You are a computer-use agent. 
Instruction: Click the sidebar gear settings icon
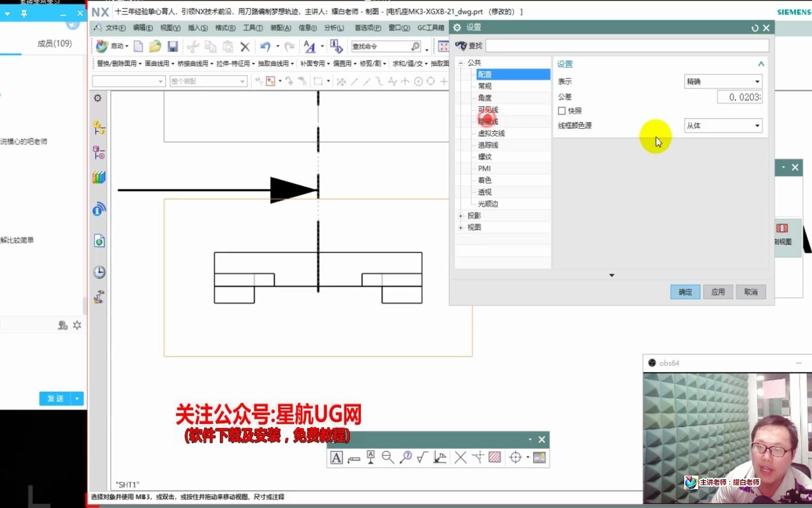[98, 98]
